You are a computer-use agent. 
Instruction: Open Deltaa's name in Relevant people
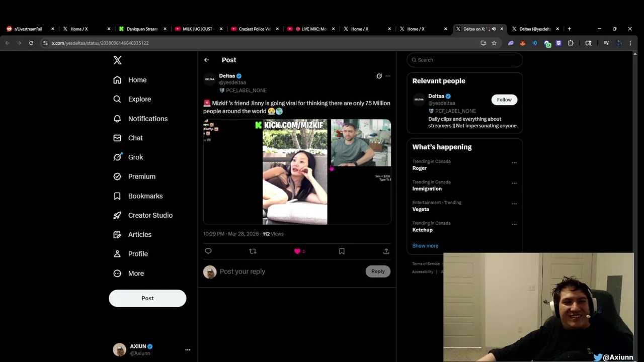coord(436,96)
